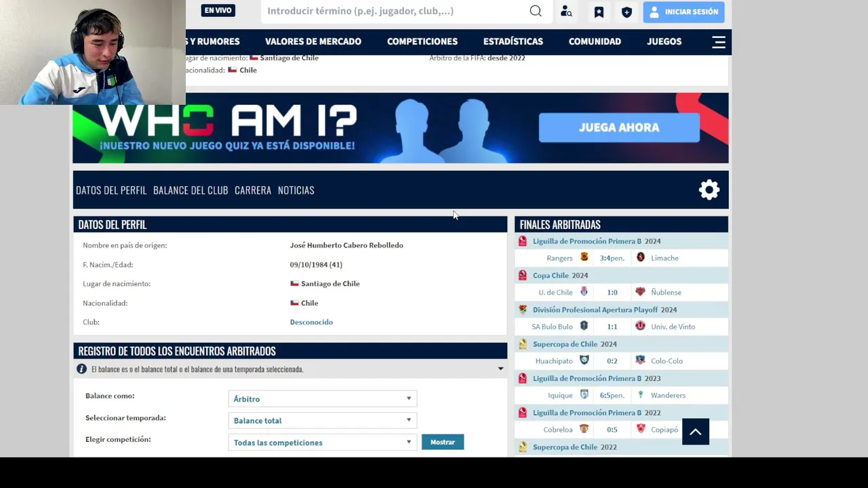868x488 pixels.
Task: Click the Mostrar button
Action: (443, 442)
